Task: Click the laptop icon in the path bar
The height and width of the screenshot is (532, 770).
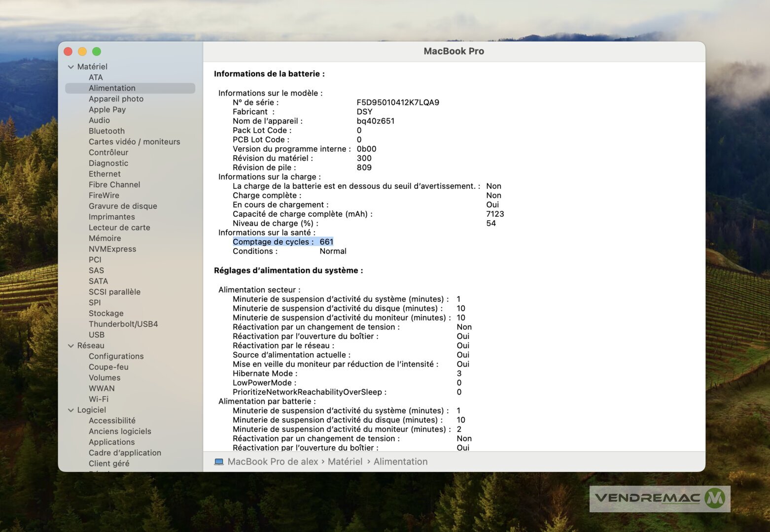Action: click(219, 462)
